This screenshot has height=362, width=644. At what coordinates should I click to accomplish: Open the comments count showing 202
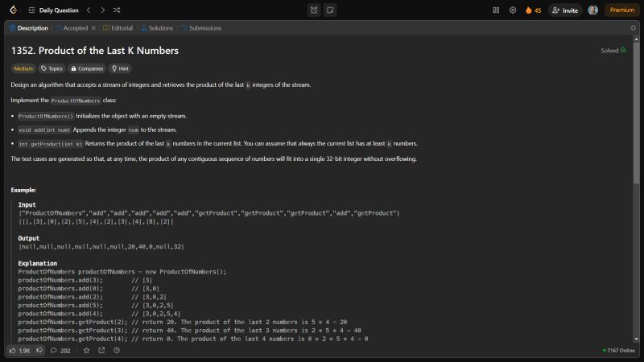click(60, 351)
